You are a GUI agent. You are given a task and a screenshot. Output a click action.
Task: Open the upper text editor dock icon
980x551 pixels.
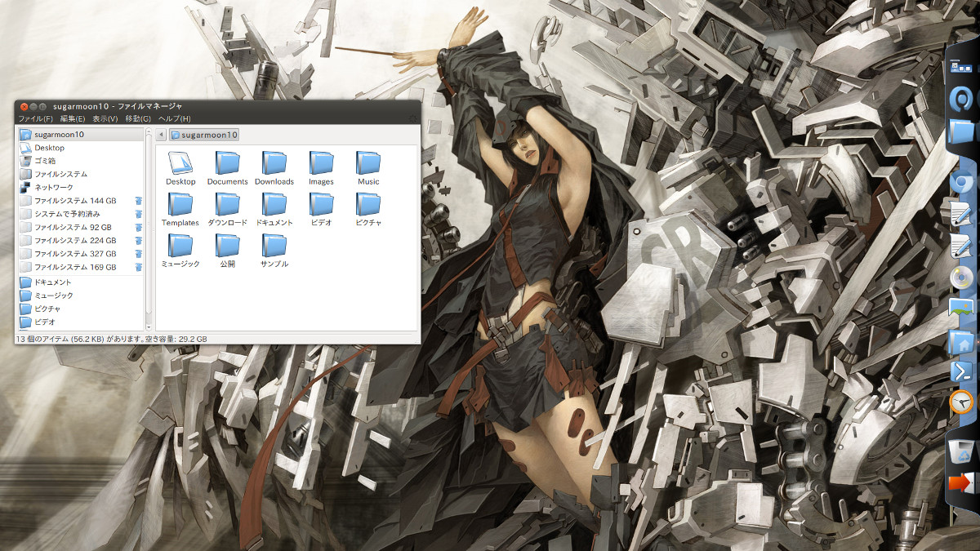(x=962, y=214)
